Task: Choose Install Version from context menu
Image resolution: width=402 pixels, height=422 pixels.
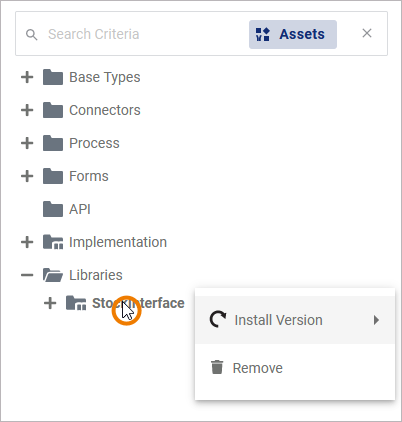Action: (x=295, y=320)
